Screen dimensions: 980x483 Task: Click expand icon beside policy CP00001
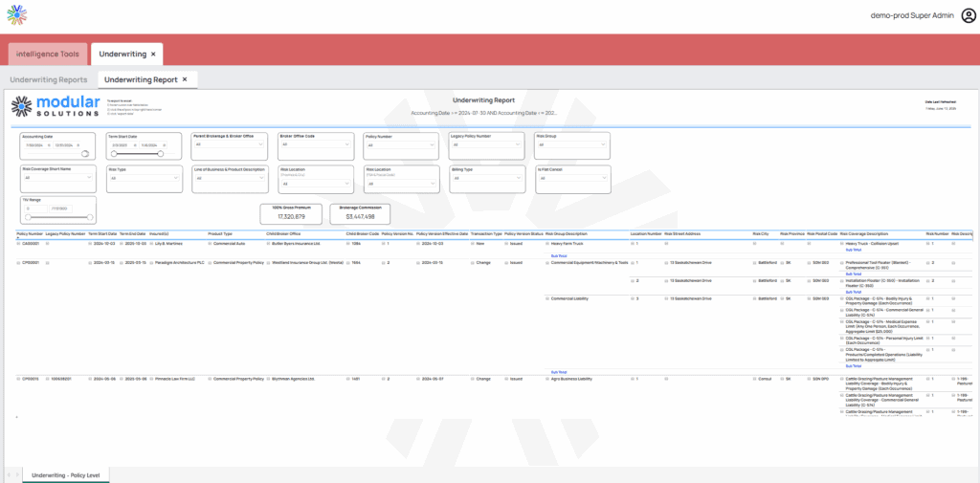pyautogui.click(x=19, y=263)
